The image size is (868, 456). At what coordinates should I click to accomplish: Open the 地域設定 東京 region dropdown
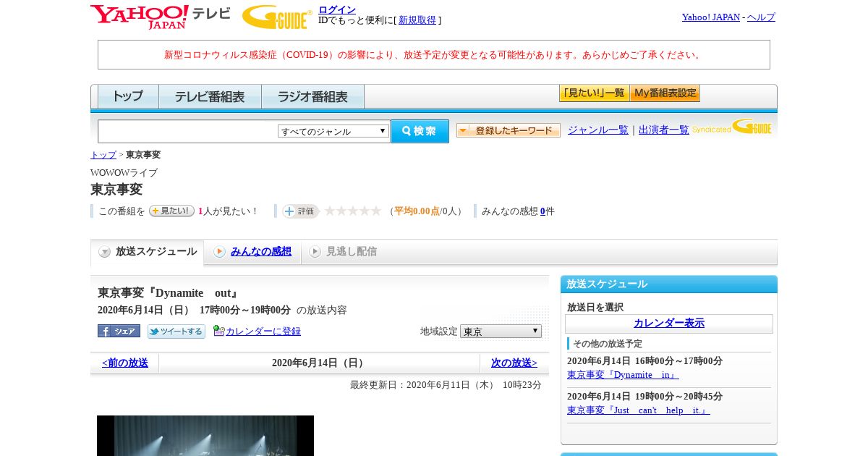(501, 331)
